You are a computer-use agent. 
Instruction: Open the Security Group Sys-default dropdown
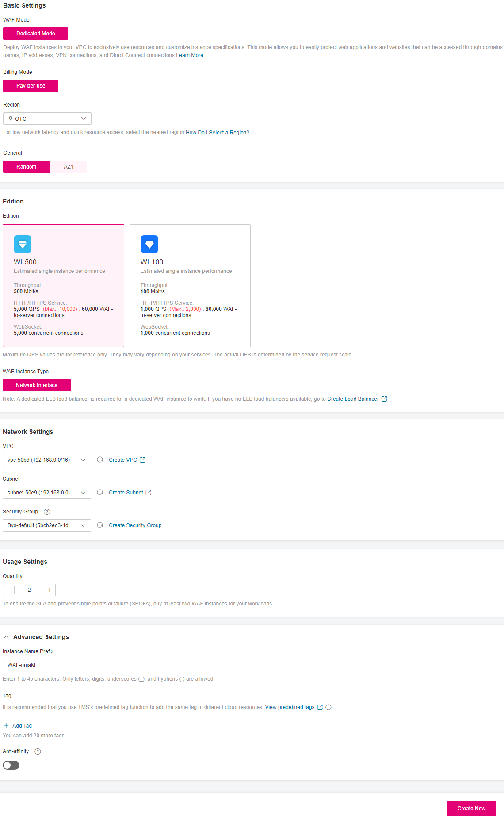coord(47,525)
